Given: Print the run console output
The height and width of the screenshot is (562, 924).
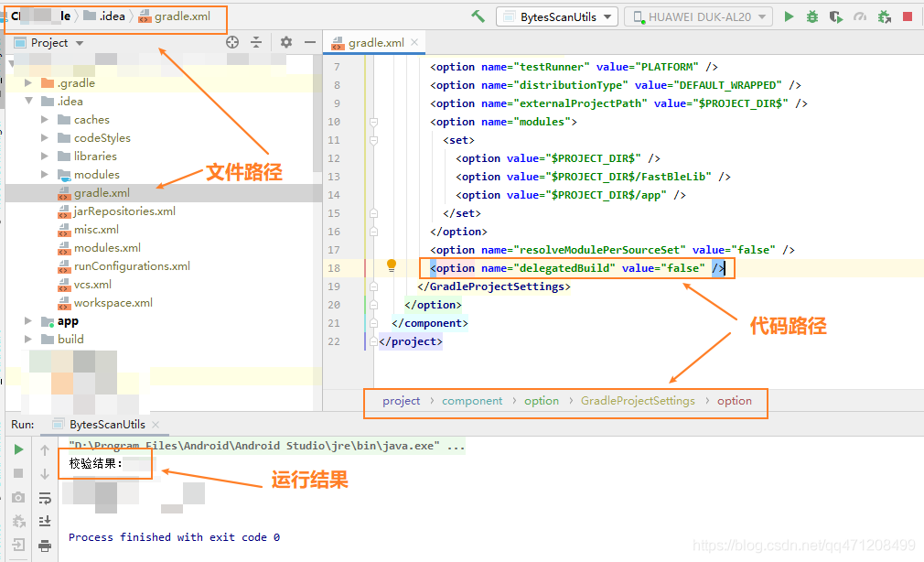Looking at the screenshot, I should pyautogui.click(x=45, y=545).
